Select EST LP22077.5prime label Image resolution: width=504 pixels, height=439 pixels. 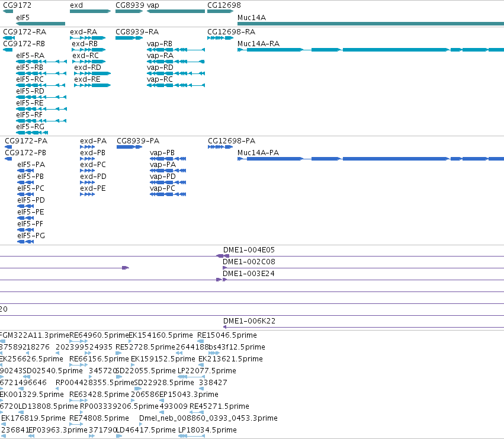(x=207, y=371)
